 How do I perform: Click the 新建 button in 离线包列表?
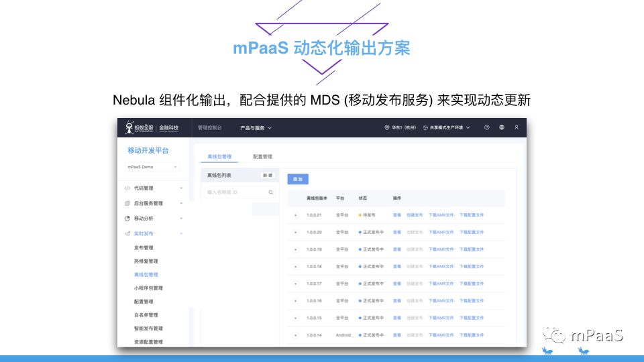pyautogui.click(x=268, y=176)
